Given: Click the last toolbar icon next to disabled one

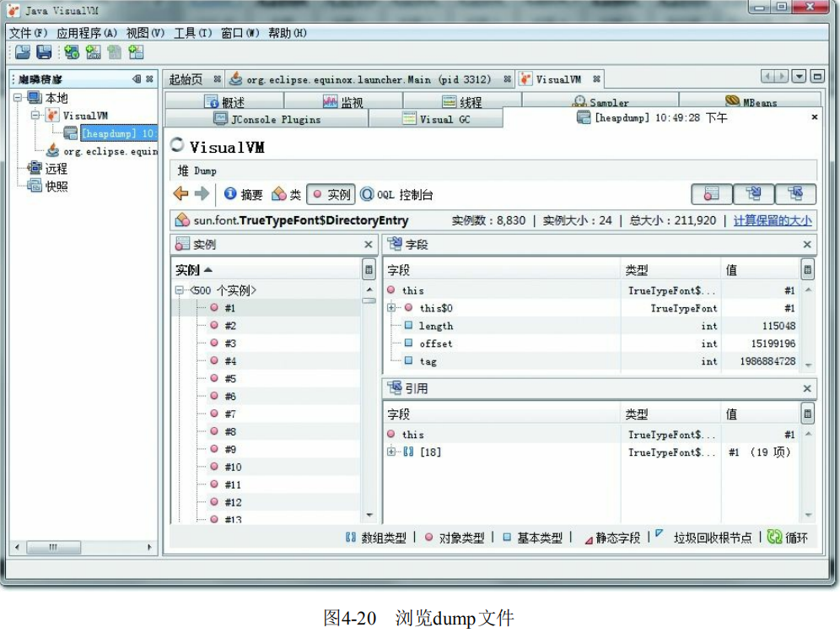Looking at the screenshot, I should [x=136, y=52].
